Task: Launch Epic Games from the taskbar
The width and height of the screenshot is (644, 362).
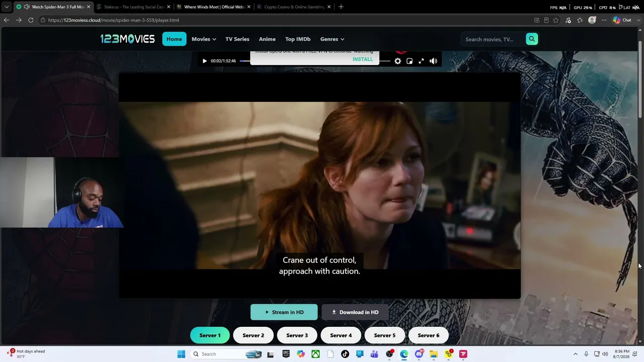Action: coord(286,354)
